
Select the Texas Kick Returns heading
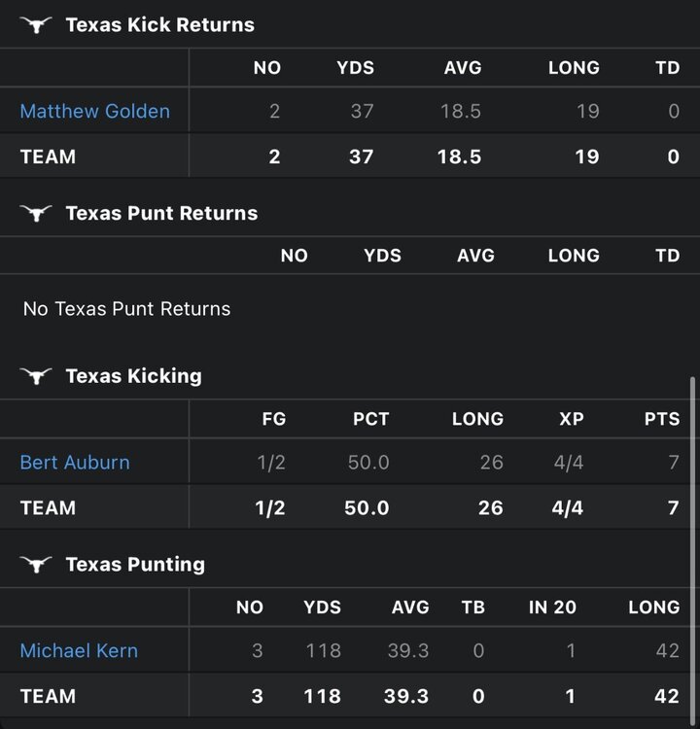[159, 25]
